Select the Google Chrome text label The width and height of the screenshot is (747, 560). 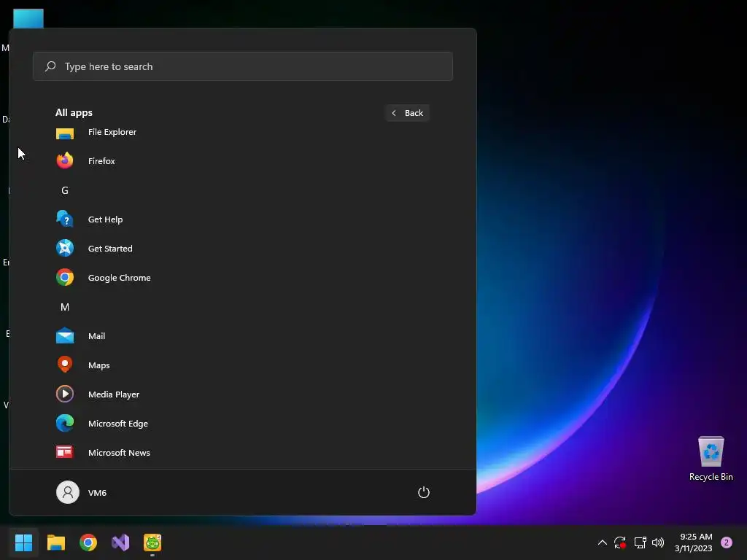[119, 278]
